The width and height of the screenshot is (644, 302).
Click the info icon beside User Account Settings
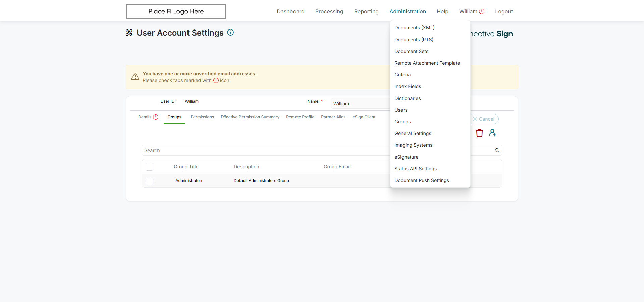pos(230,33)
